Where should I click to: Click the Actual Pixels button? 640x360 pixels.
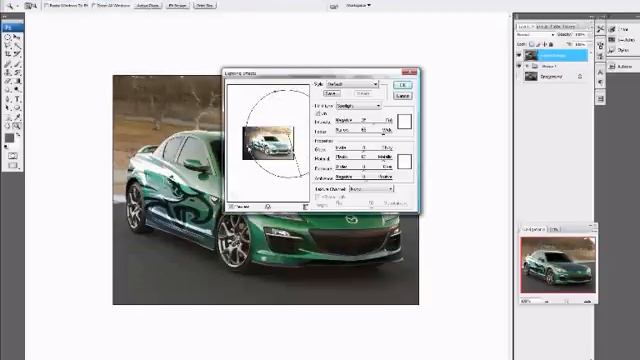coord(148,6)
